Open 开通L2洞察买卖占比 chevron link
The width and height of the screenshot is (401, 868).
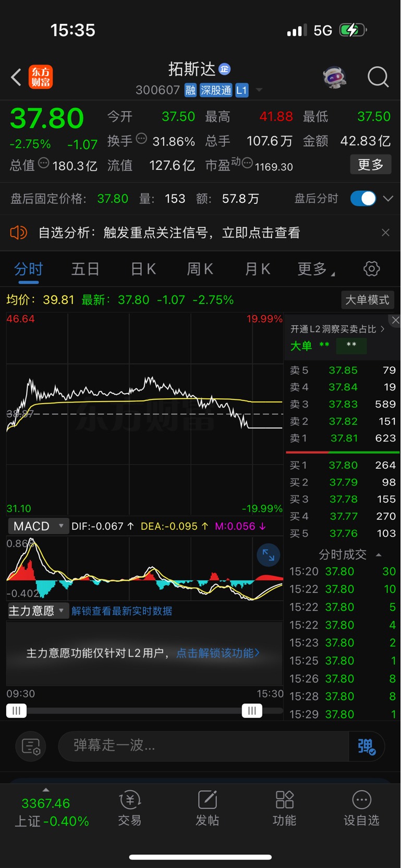[x=337, y=329]
